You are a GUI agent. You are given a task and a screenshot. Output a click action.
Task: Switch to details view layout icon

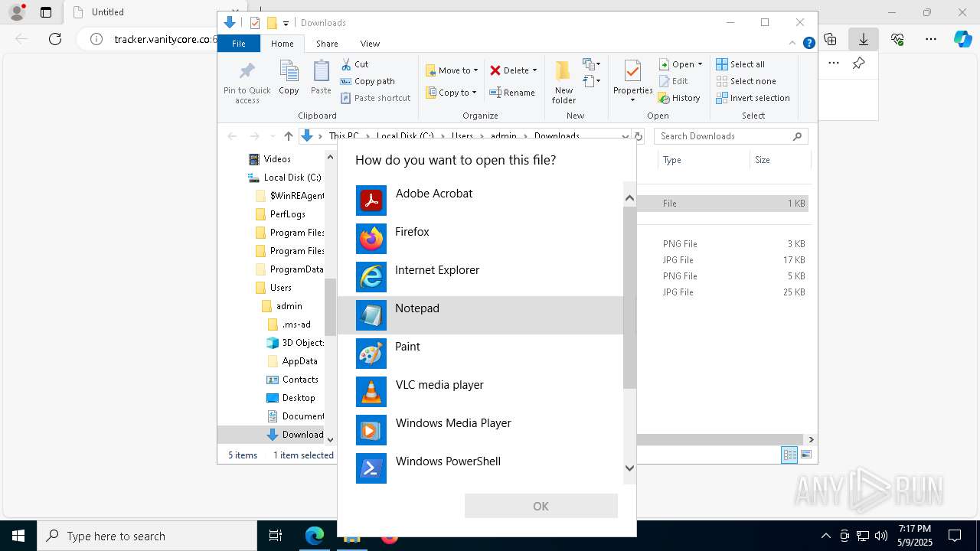(x=789, y=455)
